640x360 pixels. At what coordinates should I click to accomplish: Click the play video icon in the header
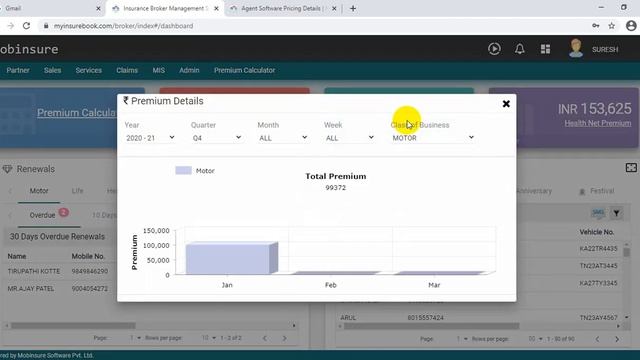494,49
